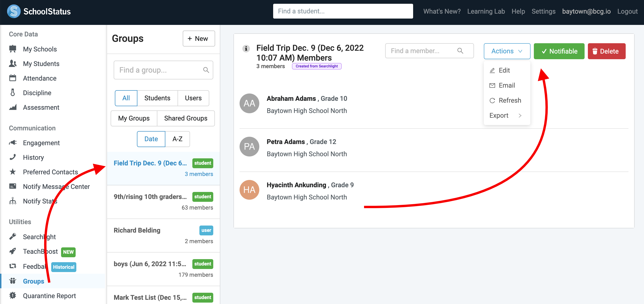Open Engagement in the Communication section
644x304 pixels.
41,143
